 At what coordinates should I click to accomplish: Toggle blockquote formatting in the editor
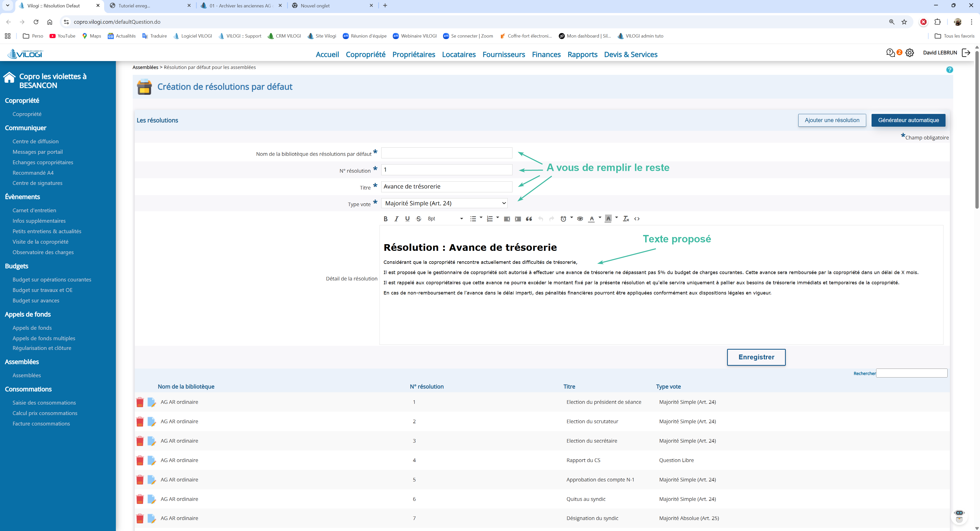pos(529,219)
